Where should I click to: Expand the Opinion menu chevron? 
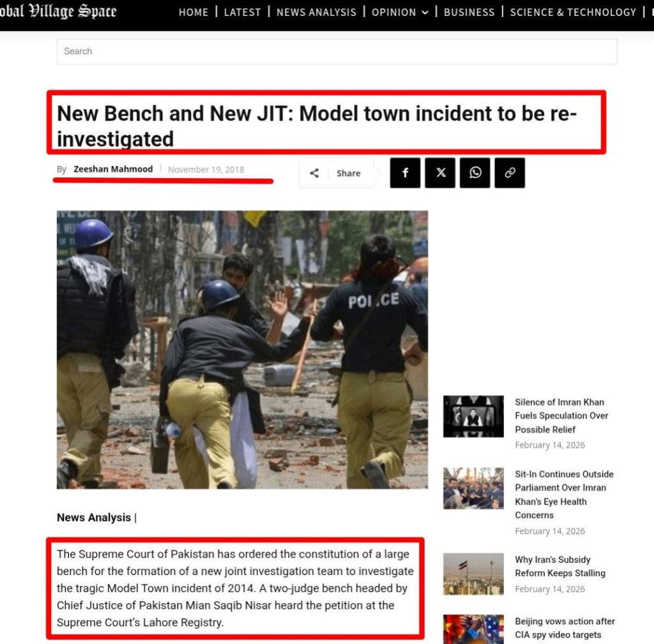pyautogui.click(x=425, y=13)
